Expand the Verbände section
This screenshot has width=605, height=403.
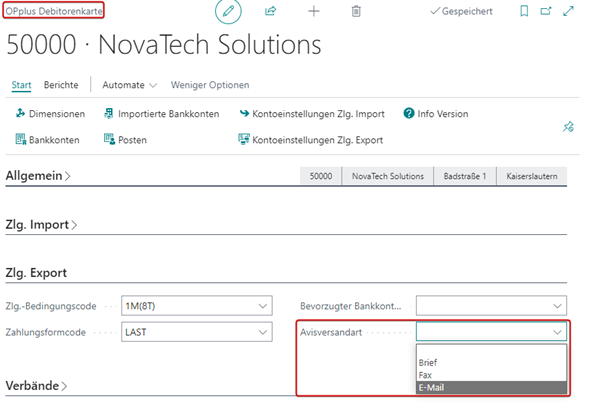(x=36, y=385)
